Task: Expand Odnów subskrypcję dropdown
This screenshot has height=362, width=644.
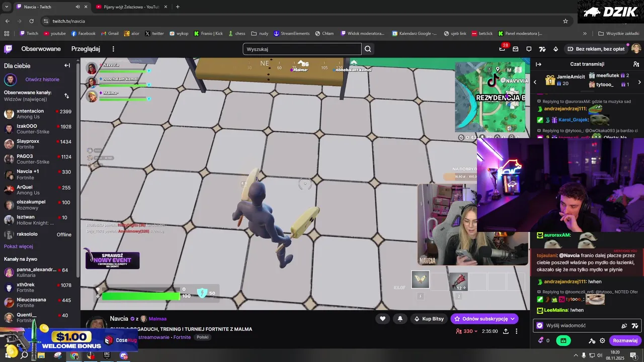Action: pos(512,319)
